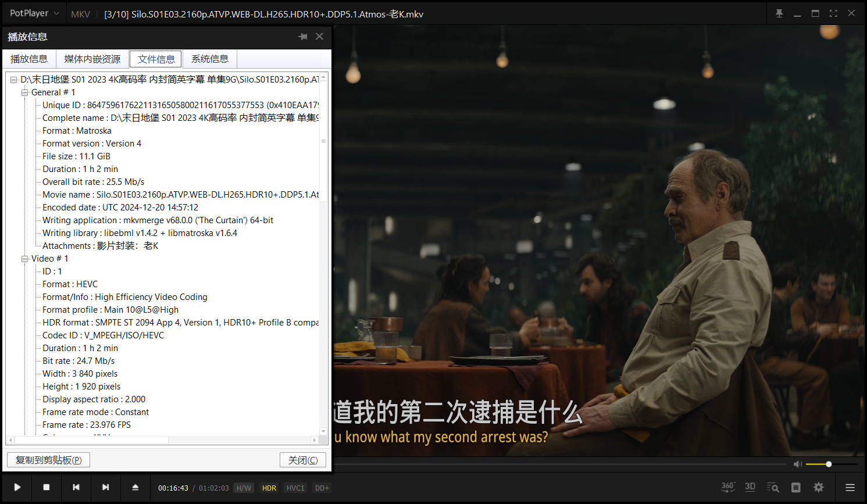Image resolution: width=867 pixels, height=504 pixels.
Task: Open the settings gear control panel
Action: tap(819, 487)
